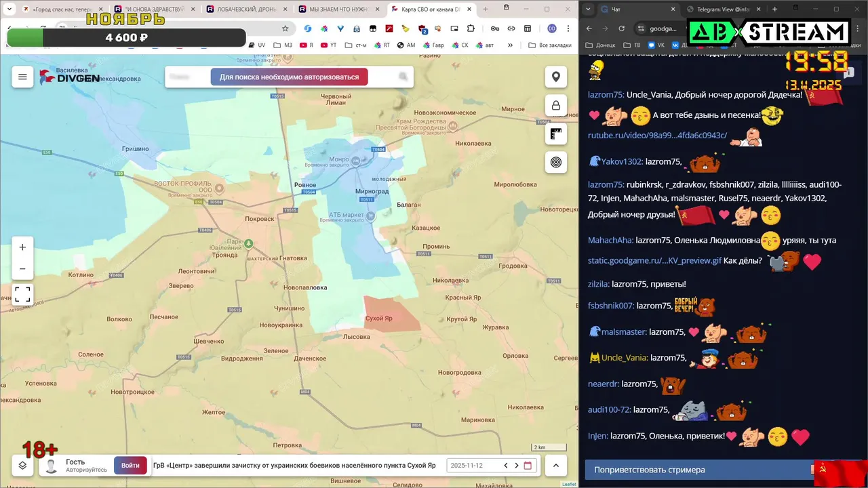This screenshot has height=488, width=868.
Task: Zoom out the map with minus button
Action: 22,269
